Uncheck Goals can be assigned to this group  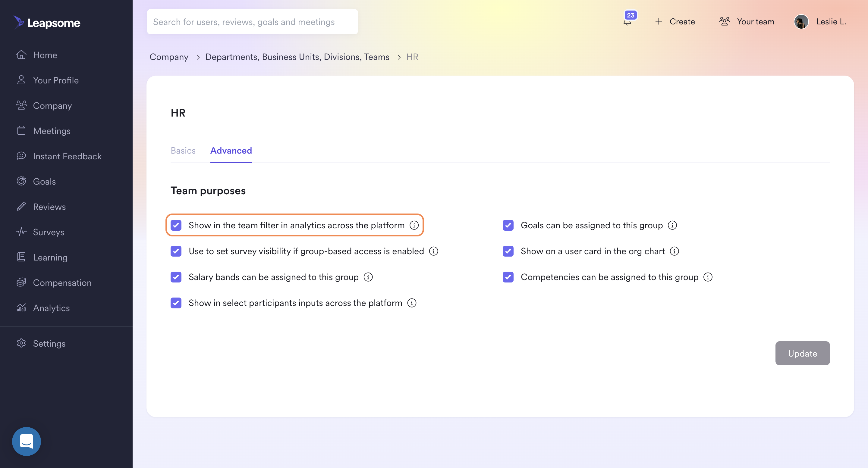point(508,225)
